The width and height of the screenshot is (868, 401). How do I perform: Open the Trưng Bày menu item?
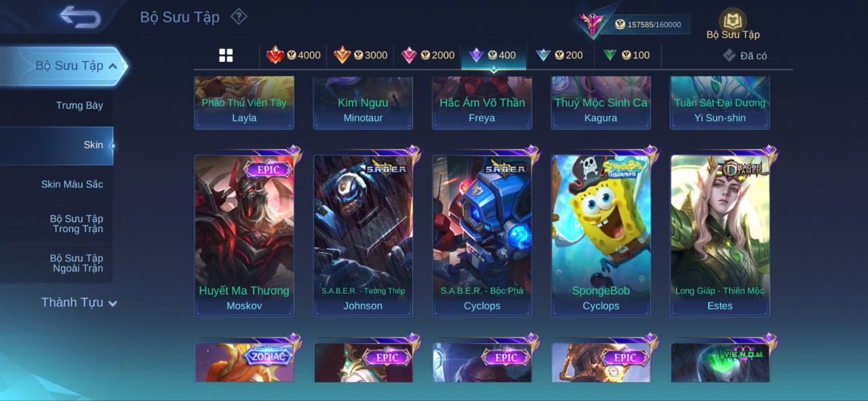(x=57, y=106)
